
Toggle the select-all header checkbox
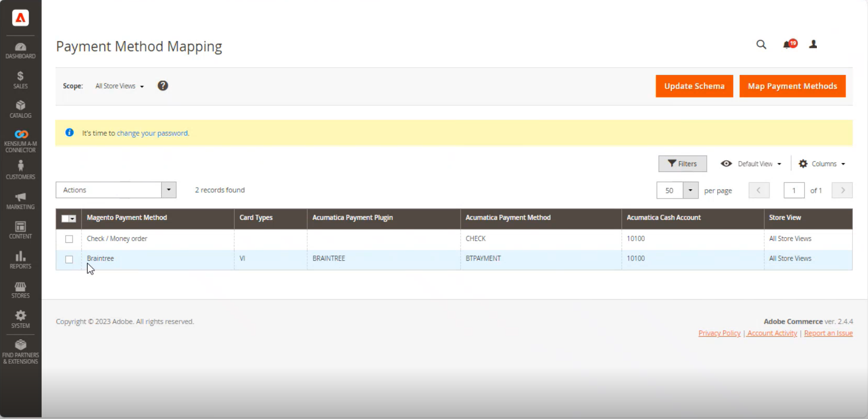point(65,218)
